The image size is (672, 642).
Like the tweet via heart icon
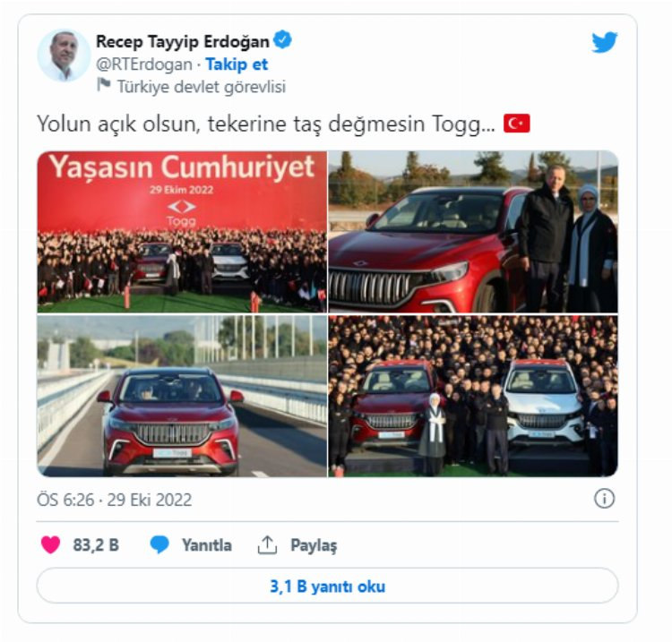[50, 544]
